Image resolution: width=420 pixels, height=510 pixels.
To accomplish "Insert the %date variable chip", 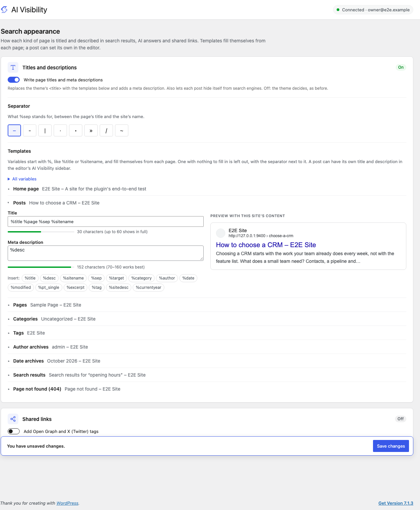I will (x=188, y=278).
